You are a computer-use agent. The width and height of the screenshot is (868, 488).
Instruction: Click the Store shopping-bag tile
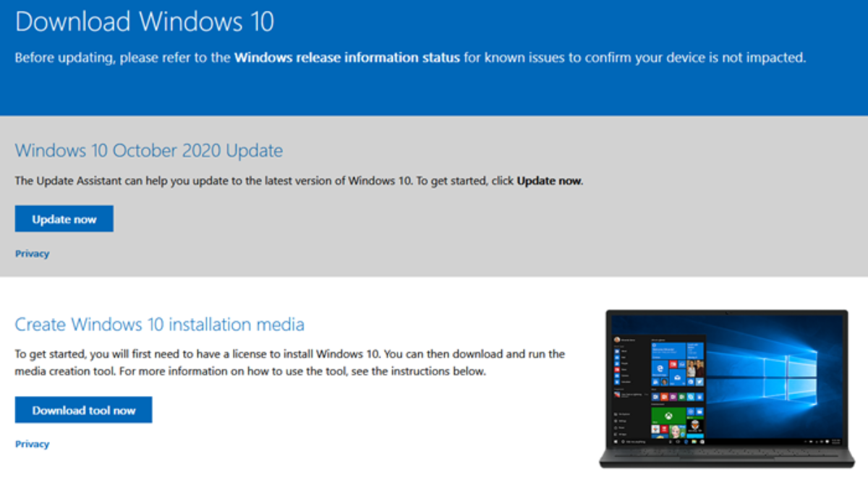coord(677,377)
